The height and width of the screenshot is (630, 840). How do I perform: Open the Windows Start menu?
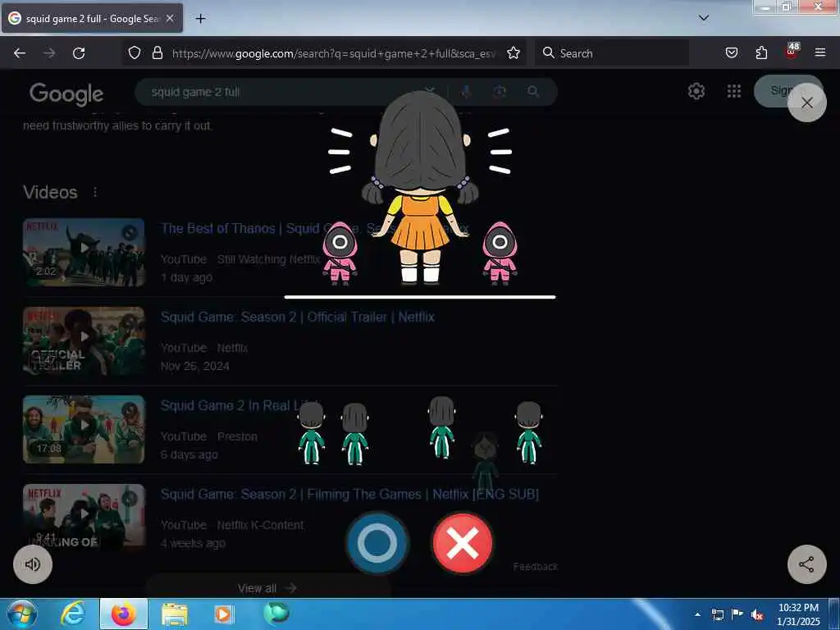coord(21,614)
